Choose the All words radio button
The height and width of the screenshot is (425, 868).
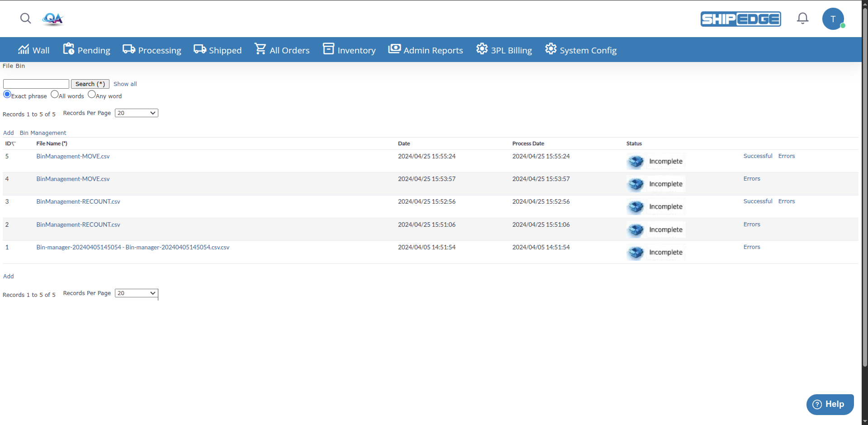point(55,94)
